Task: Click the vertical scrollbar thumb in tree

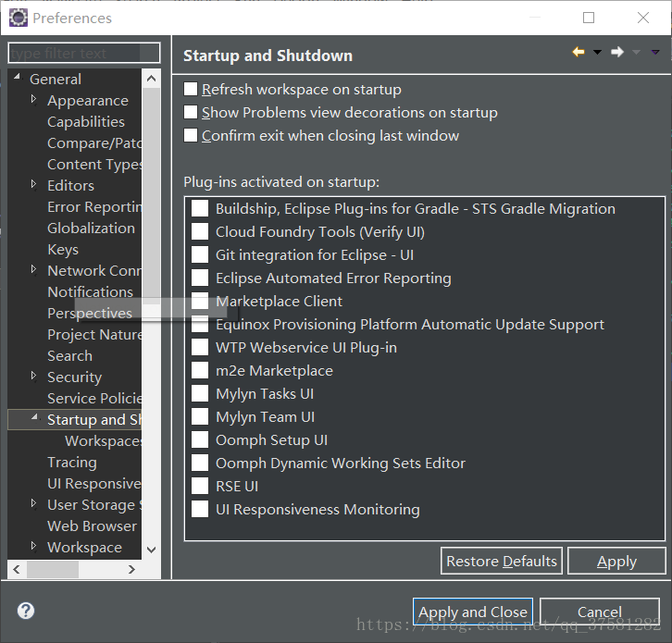Action: click(151, 195)
